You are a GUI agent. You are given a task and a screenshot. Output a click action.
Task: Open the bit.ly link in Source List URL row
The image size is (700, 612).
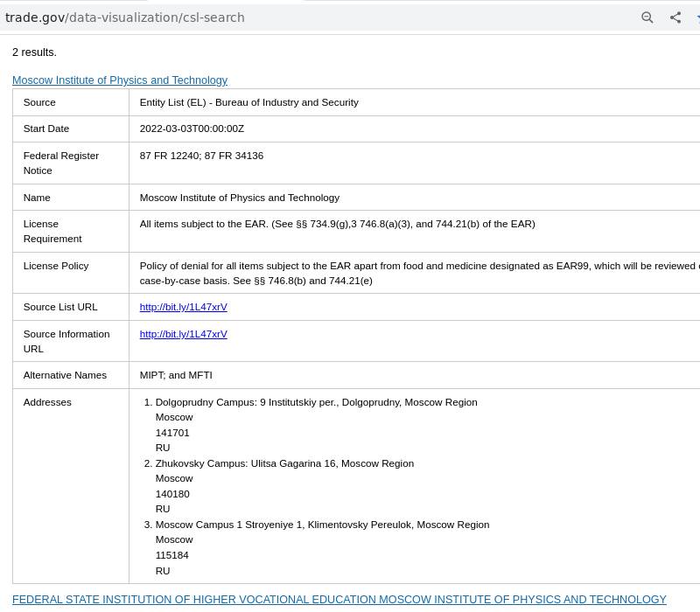click(x=183, y=307)
